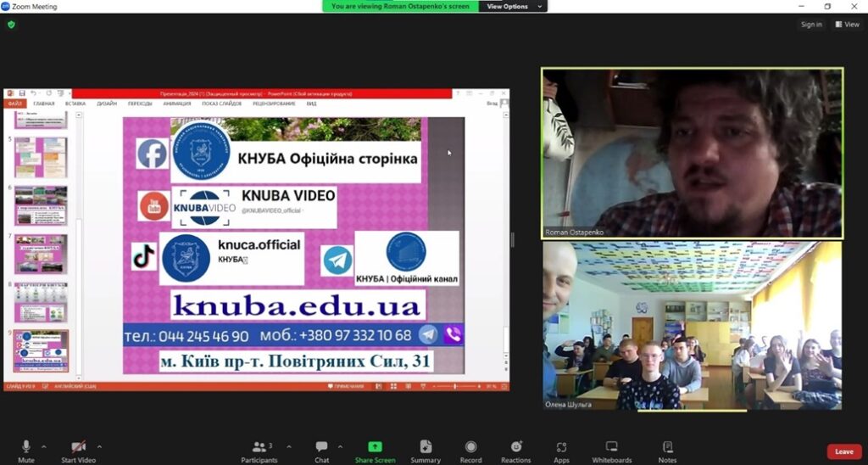This screenshot has width=868, height=465.
Task: Start slideshow from the status bar icon
Action: tap(423, 386)
